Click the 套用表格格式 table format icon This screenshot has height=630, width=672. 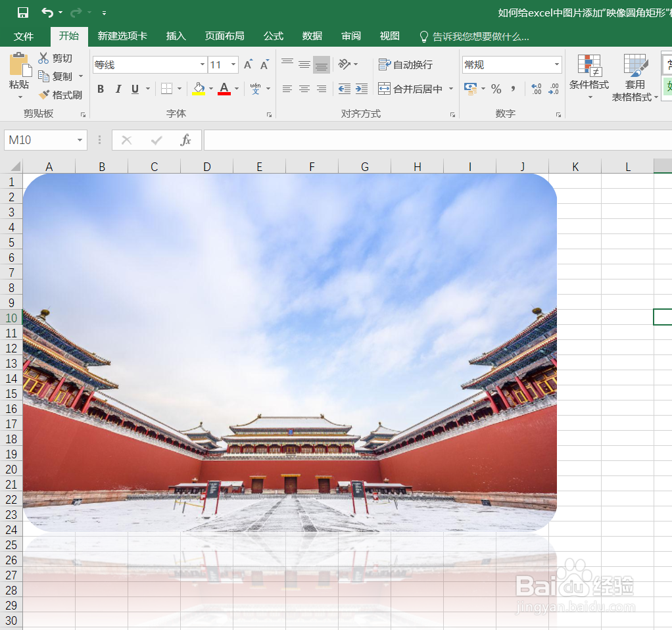tap(635, 65)
